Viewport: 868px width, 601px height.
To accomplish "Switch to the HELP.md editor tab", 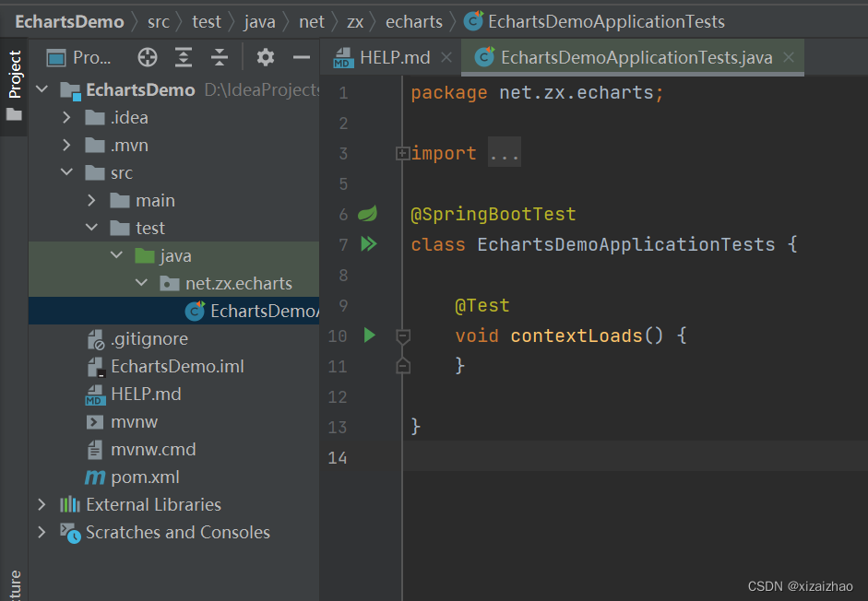I will pos(392,57).
